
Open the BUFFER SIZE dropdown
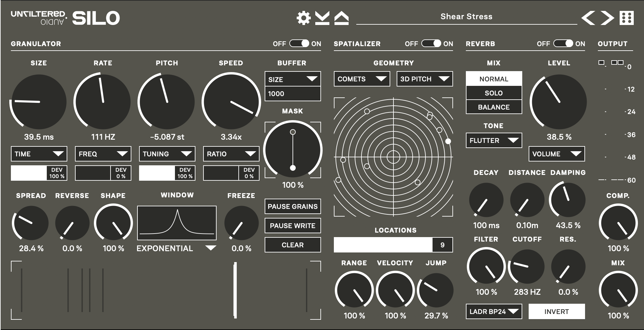pos(293,79)
